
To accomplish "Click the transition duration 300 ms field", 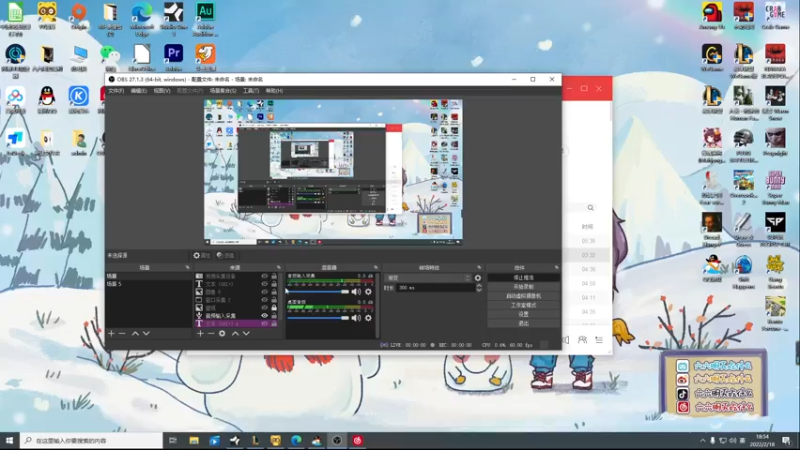I will pyautogui.click(x=436, y=288).
